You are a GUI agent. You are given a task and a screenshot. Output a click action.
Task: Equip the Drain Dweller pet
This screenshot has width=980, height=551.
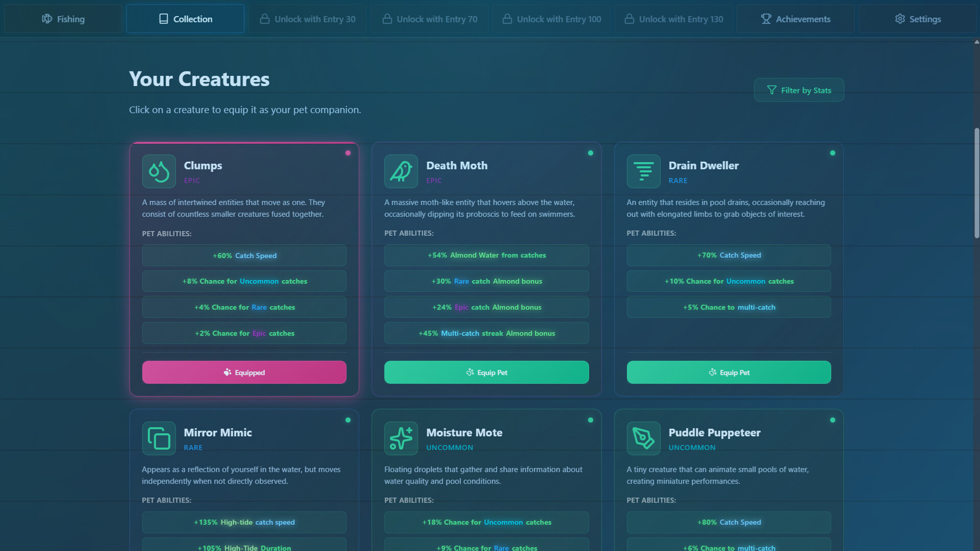point(728,372)
